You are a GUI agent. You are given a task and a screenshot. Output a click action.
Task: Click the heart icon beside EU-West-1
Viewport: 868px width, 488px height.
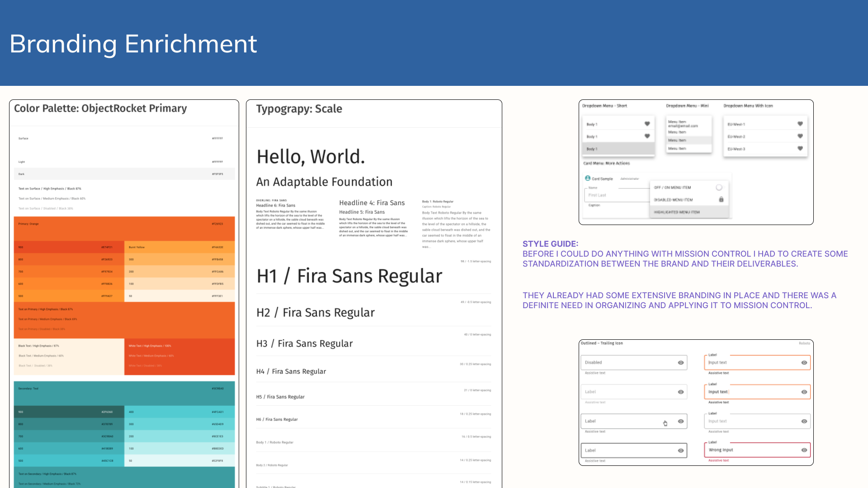(800, 124)
